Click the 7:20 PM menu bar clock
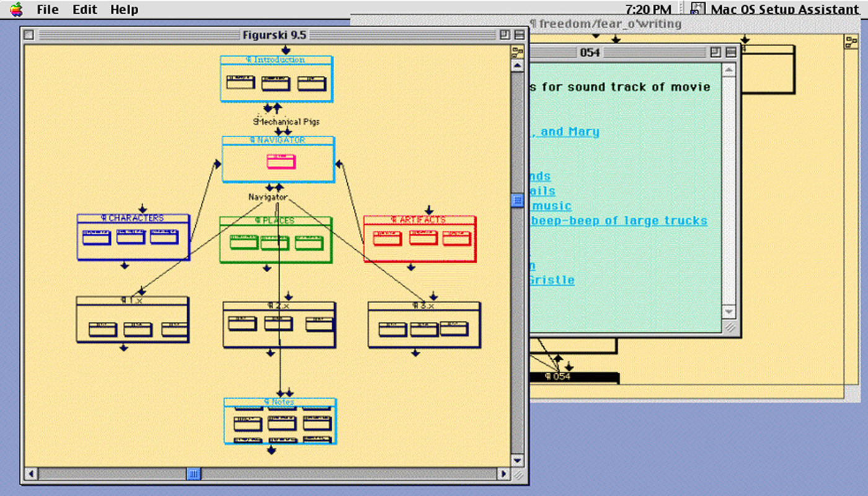Screen dimensions: 868x496 (x=649, y=9)
